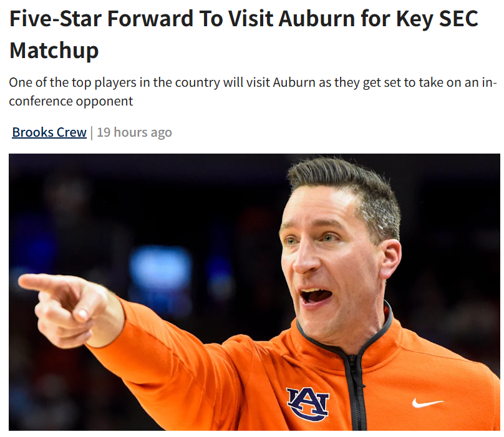Click the word "Matchup" in the headline
Viewport: 504px width, 437px height.
pos(54,50)
